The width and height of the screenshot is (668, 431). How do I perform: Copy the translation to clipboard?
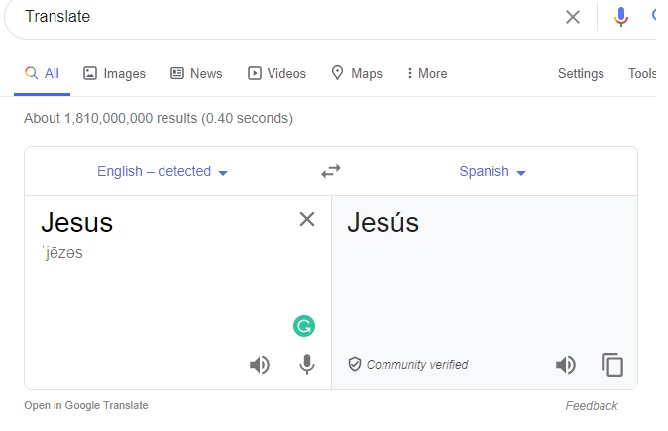pos(612,365)
